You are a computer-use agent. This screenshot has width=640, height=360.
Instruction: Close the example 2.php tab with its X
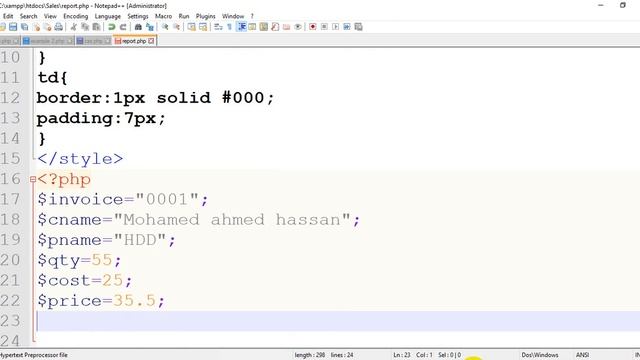coord(70,41)
